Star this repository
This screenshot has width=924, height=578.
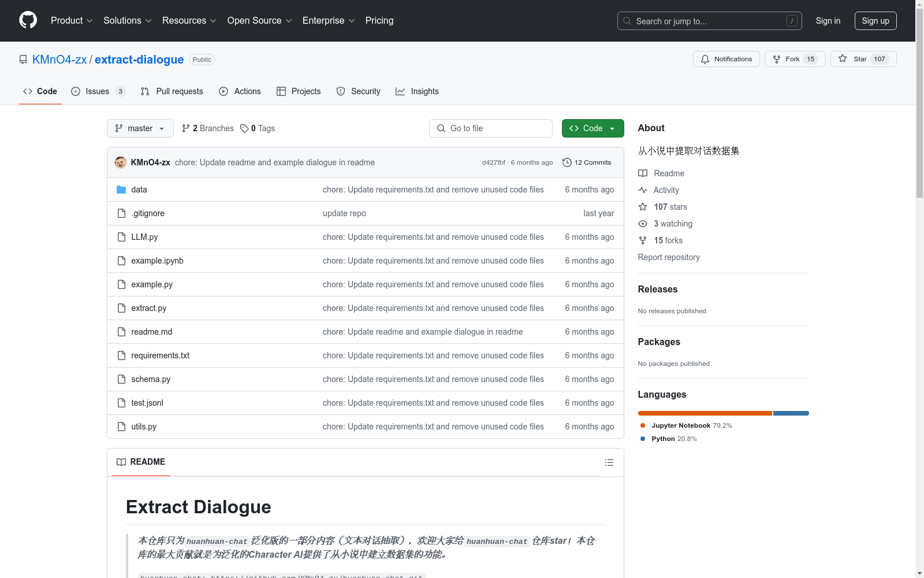863,59
